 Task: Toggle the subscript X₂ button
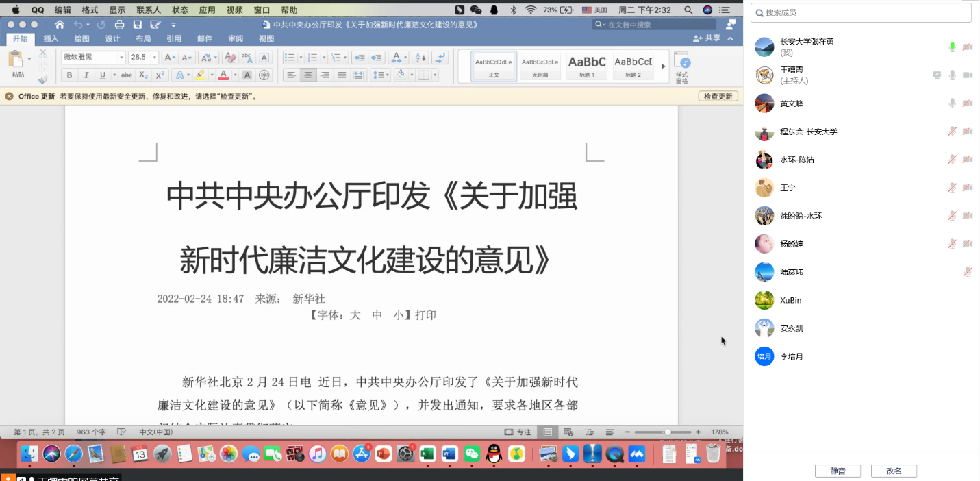tap(143, 75)
